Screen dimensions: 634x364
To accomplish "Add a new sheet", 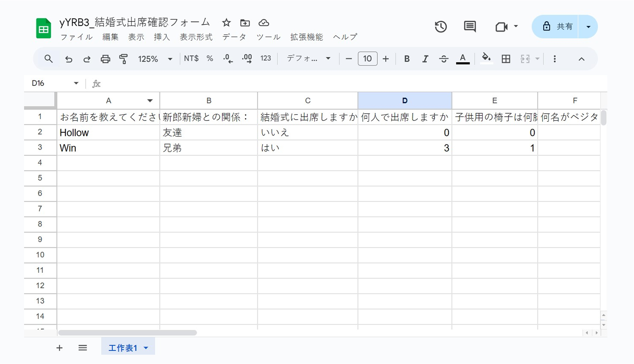I will (x=59, y=348).
